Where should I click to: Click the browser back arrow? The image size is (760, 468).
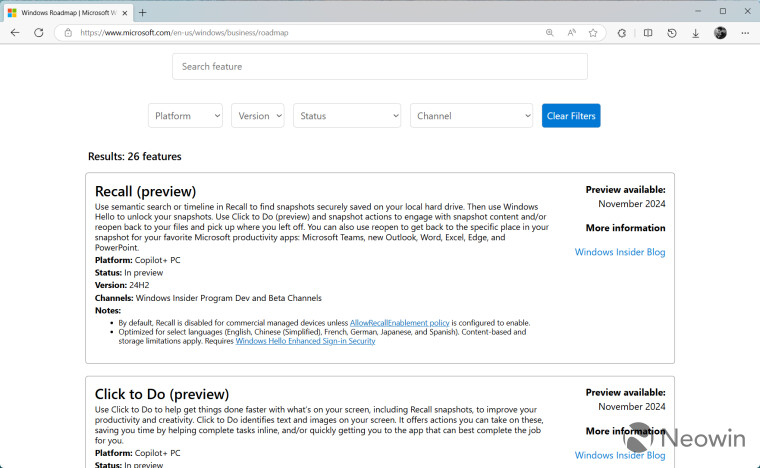coord(15,32)
